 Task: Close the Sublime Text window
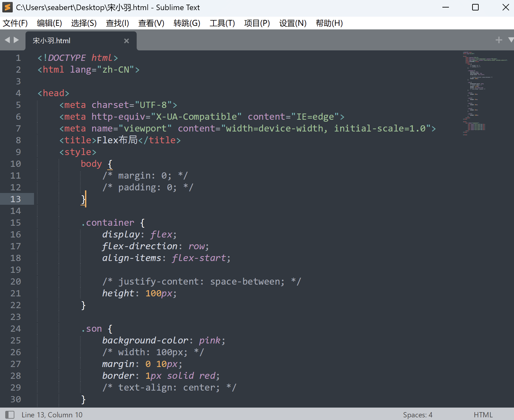point(505,7)
